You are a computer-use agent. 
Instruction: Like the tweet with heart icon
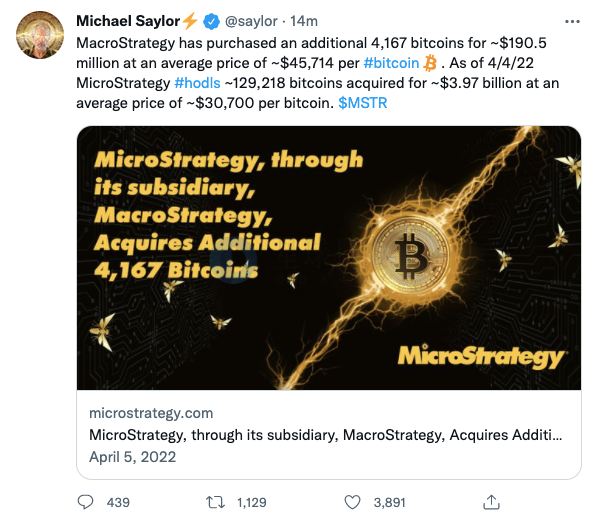(352, 502)
